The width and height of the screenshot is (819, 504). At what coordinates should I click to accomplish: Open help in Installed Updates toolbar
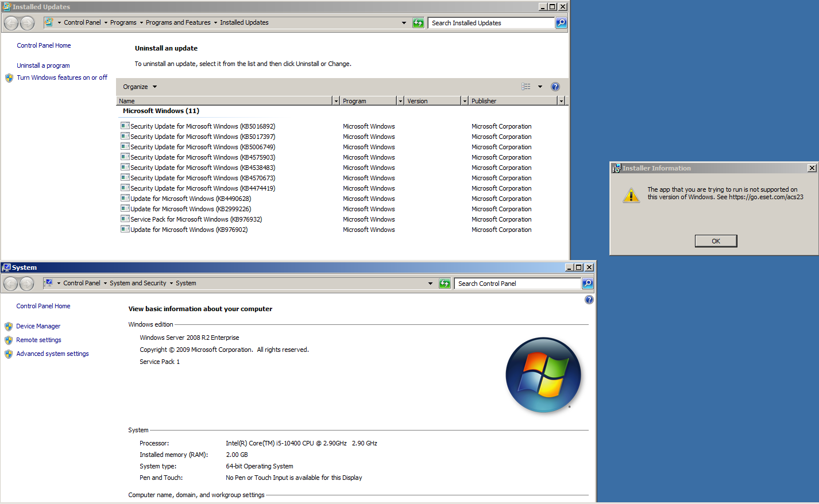[x=555, y=87]
